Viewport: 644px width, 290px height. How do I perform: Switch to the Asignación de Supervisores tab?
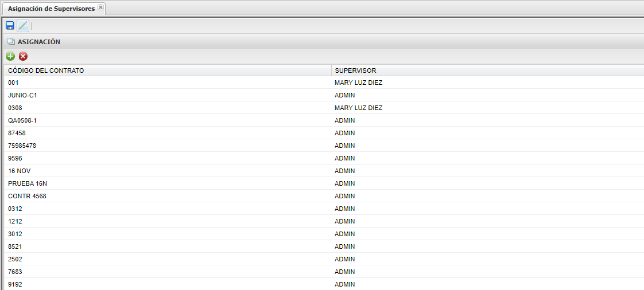[x=51, y=9]
